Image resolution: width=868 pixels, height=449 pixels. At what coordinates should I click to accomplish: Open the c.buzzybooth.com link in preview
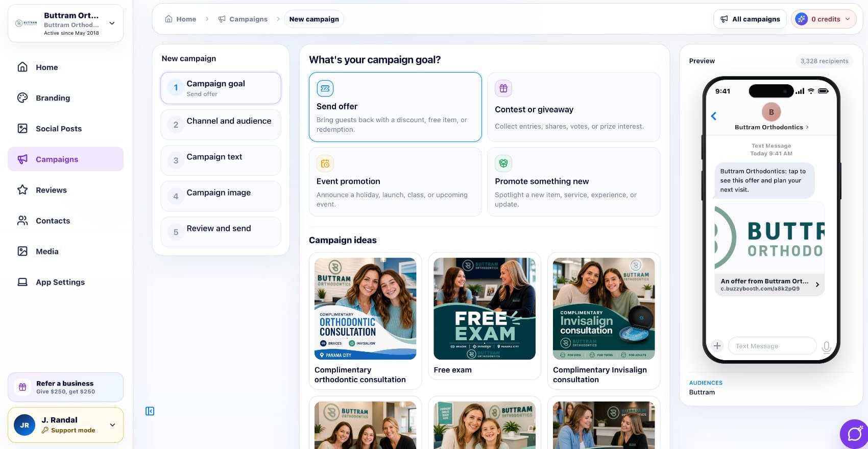click(x=760, y=289)
